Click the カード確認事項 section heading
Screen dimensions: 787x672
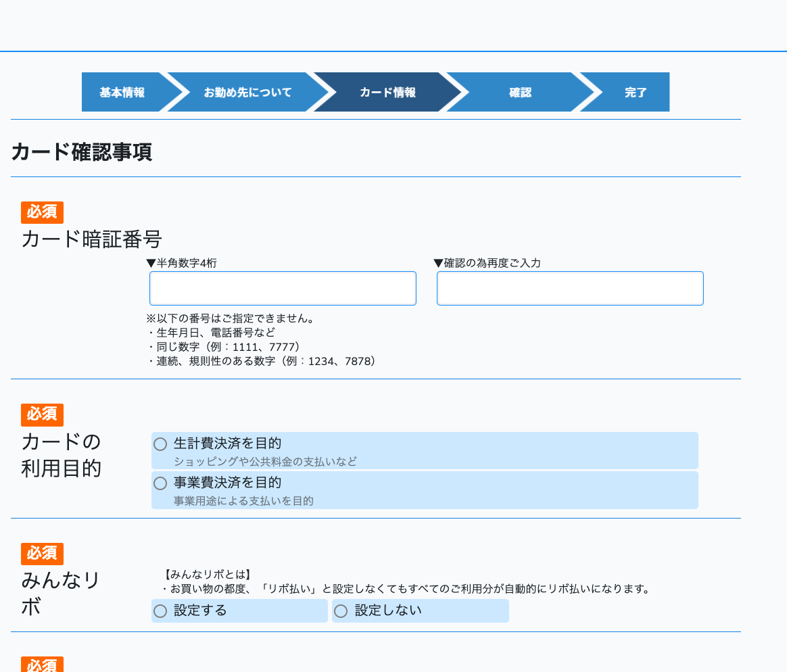pyautogui.click(x=82, y=152)
